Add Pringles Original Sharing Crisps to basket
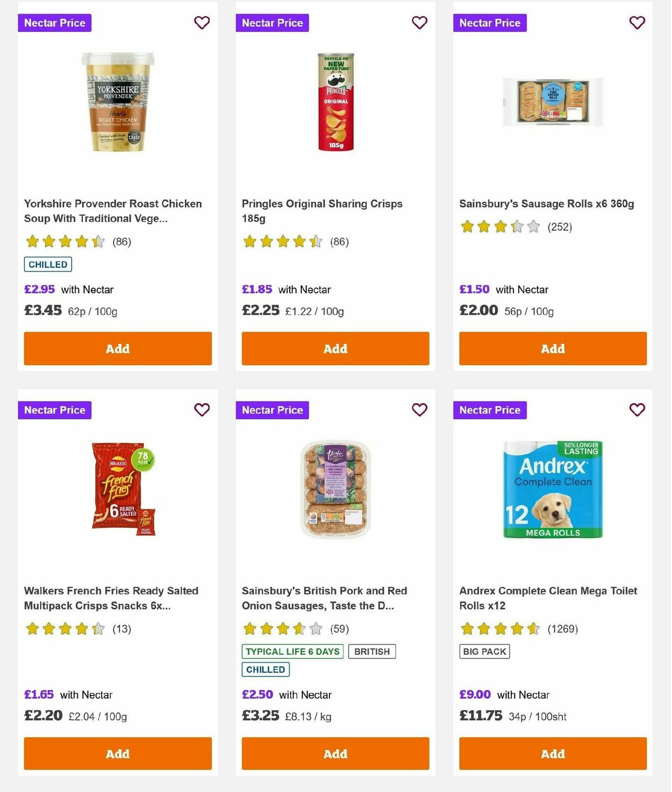Image resolution: width=672 pixels, height=792 pixels. (x=335, y=348)
